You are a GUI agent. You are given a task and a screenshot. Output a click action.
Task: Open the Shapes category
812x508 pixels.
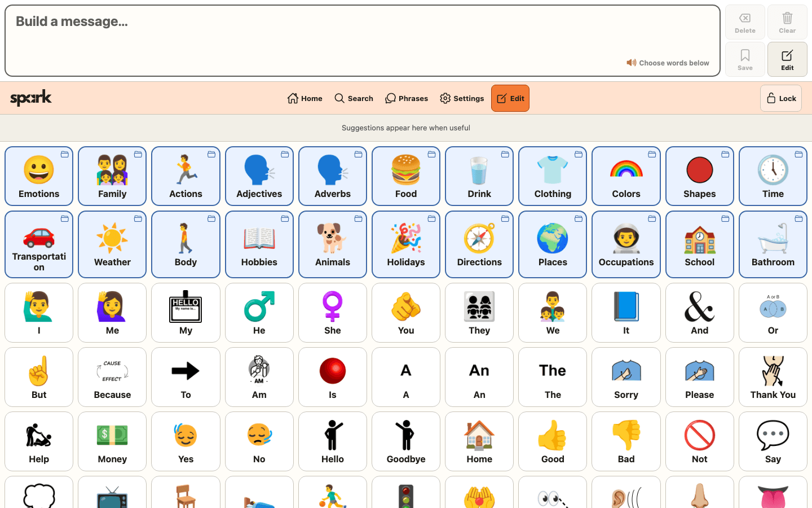click(x=700, y=176)
